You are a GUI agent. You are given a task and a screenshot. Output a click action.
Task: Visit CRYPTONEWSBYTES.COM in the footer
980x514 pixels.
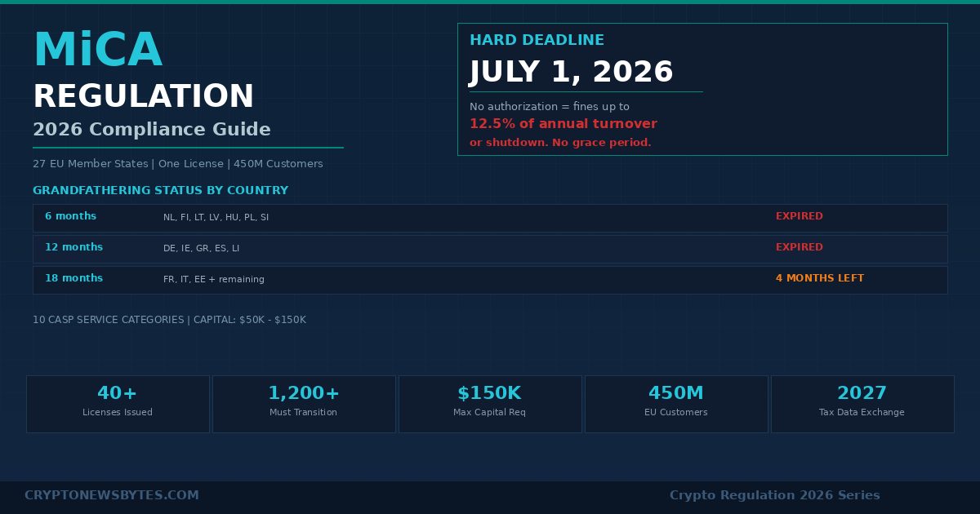[x=112, y=495]
